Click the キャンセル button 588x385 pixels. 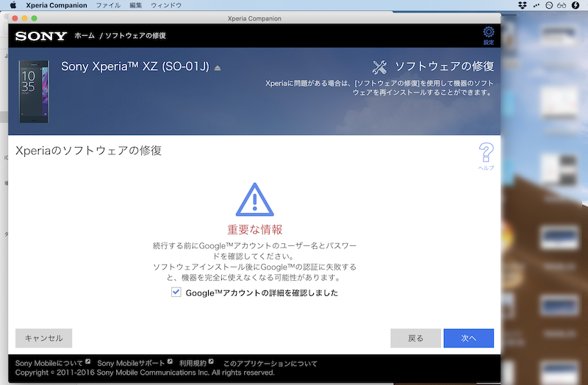click(43, 338)
